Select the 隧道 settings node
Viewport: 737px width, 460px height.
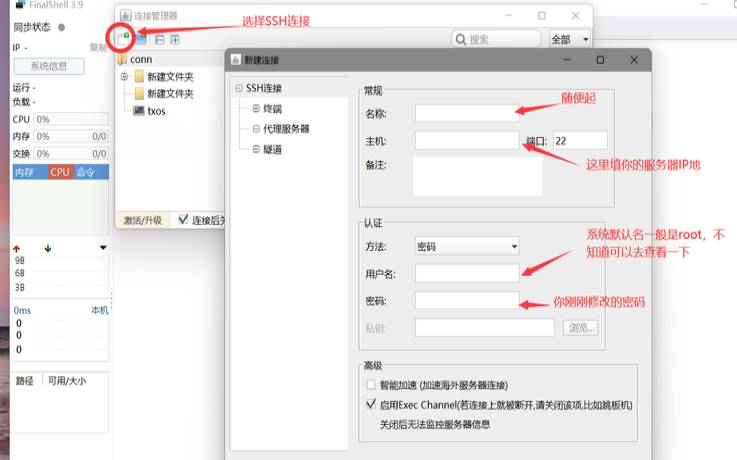[x=272, y=149]
